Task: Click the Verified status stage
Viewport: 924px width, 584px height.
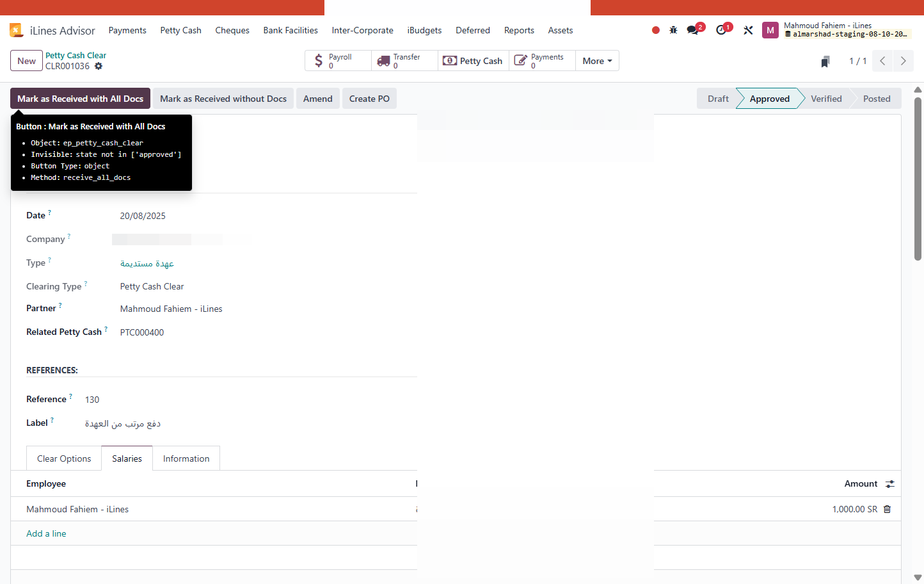Action: [826, 99]
